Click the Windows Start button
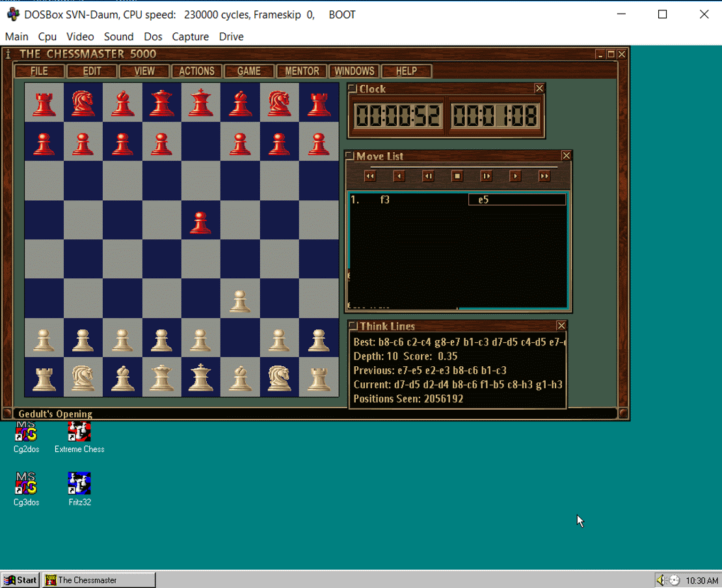The image size is (722, 588). pos(20,580)
